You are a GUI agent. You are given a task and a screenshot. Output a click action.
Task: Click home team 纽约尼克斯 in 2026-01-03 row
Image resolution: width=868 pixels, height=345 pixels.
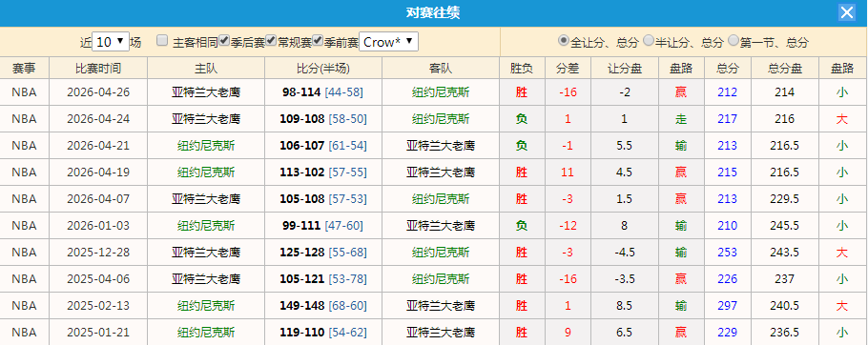click(206, 226)
